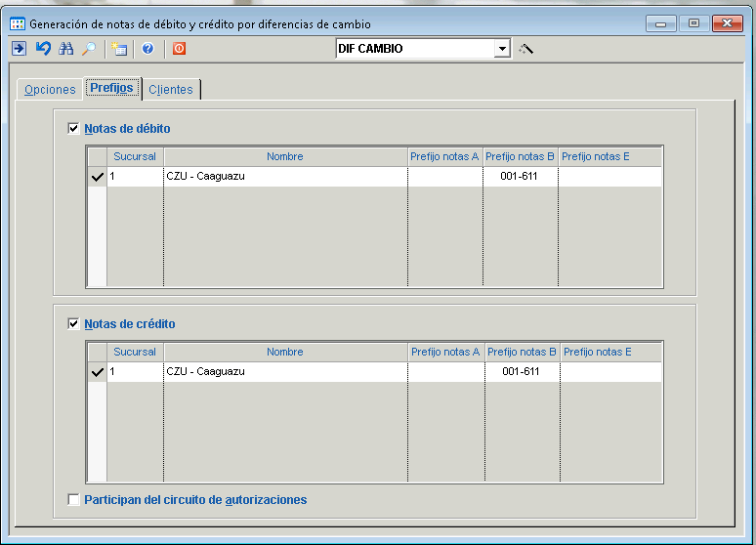Click Prefijo notas A cell in credit grid
The height and width of the screenshot is (545, 756).
tap(445, 372)
